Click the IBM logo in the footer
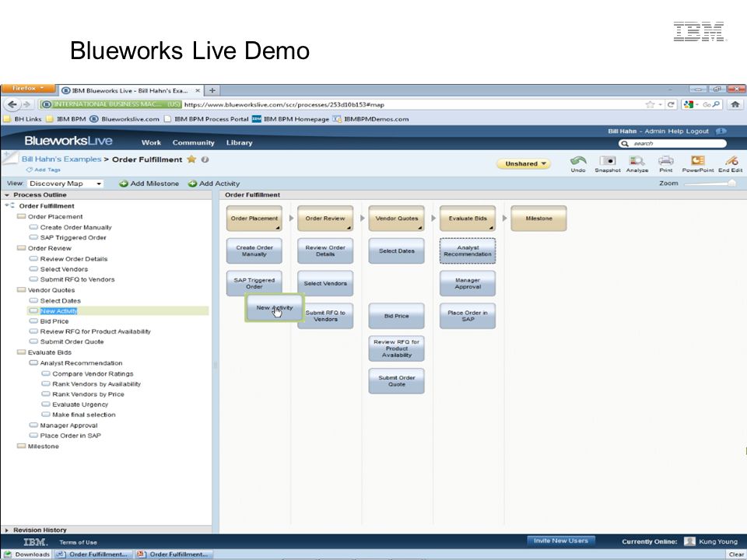Image resolution: width=747 pixels, height=560 pixels. (x=35, y=542)
